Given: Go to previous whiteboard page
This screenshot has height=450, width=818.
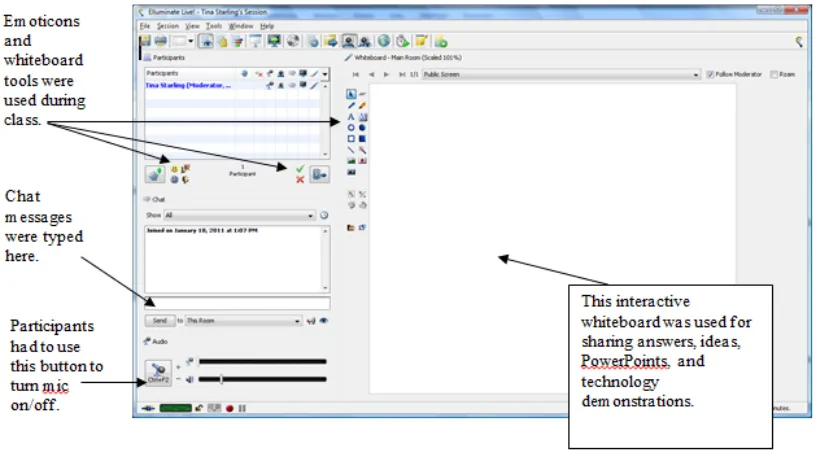Looking at the screenshot, I should point(371,75).
